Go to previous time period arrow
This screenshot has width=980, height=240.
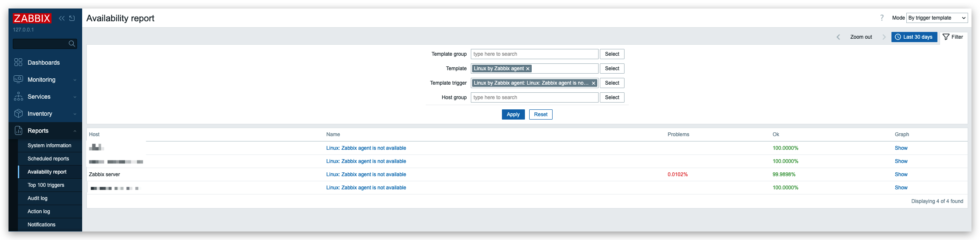coord(838,37)
